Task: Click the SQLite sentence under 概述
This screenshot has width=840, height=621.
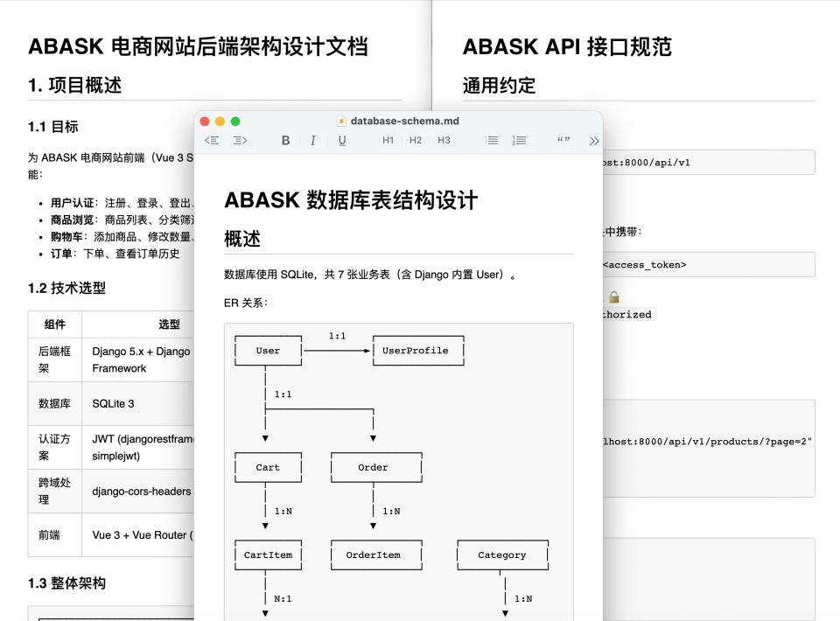Action: (x=369, y=275)
